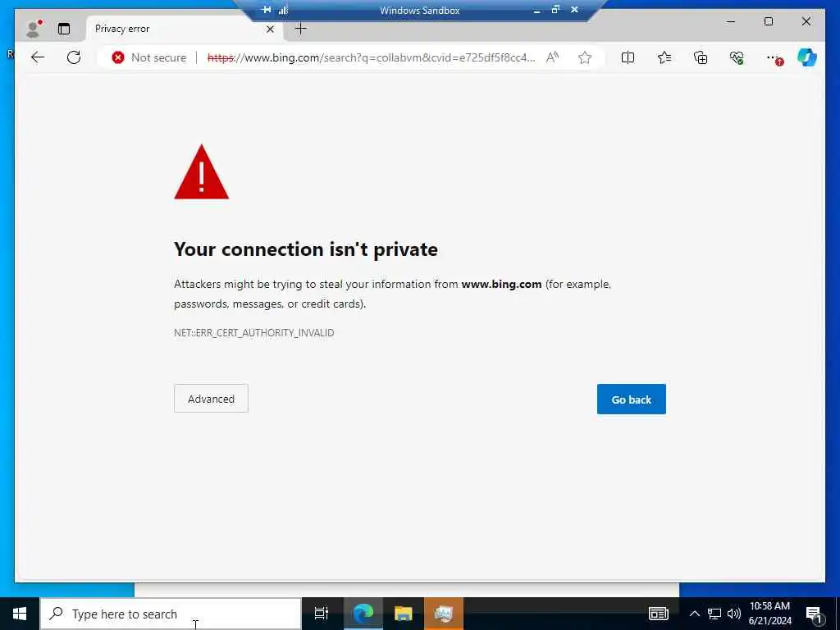Click the Advanced button
The height and width of the screenshot is (630, 840).
(211, 398)
